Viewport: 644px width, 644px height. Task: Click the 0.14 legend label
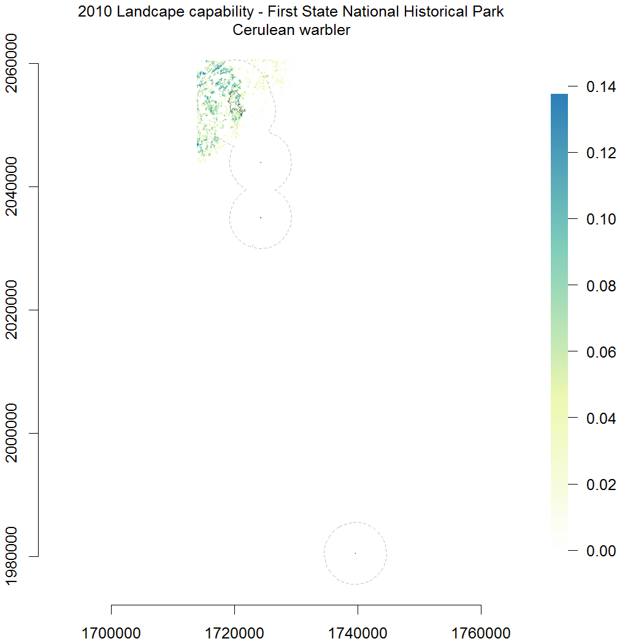pos(602,87)
